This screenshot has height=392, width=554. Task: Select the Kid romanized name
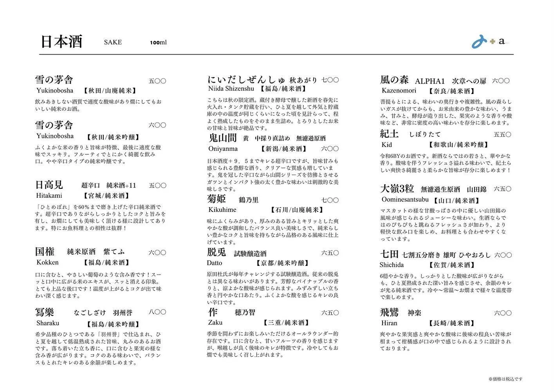(386, 145)
